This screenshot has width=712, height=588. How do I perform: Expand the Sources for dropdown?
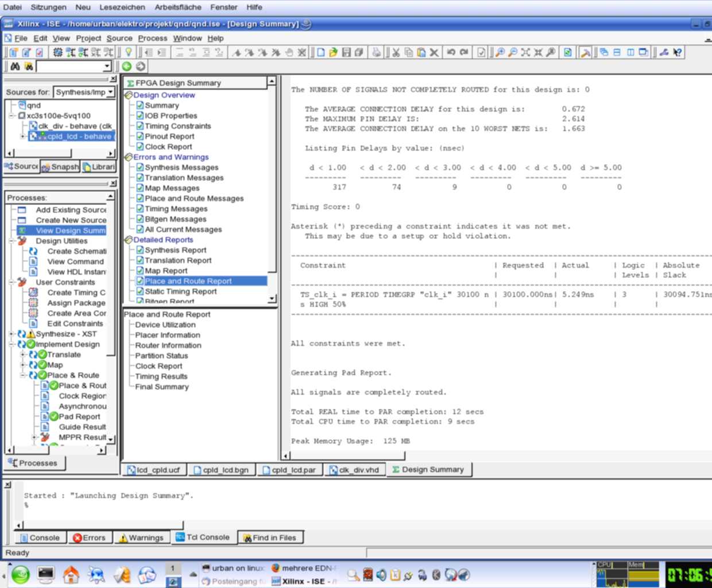[110, 92]
